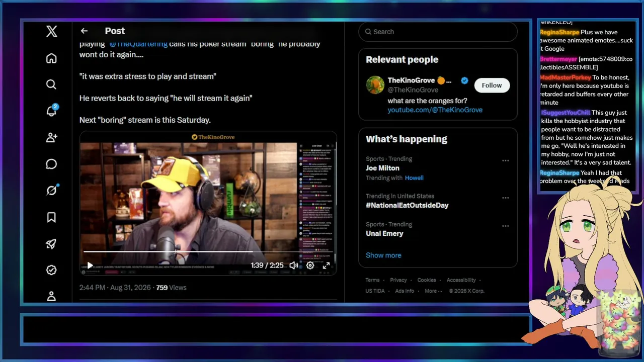This screenshot has height=362, width=644.
Task: Click the video time readout 1:39 / 2:25
Action: pyautogui.click(x=267, y=265)
